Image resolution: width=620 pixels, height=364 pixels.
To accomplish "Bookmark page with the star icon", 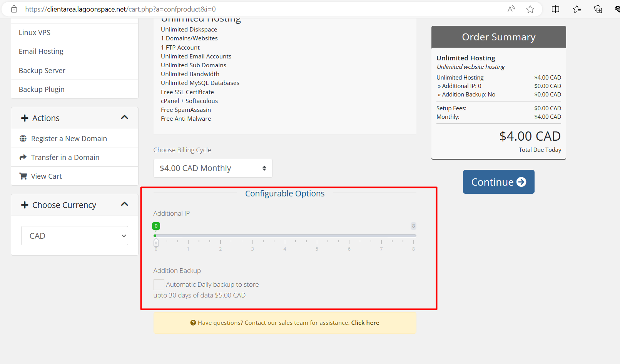I will [530, 9].
